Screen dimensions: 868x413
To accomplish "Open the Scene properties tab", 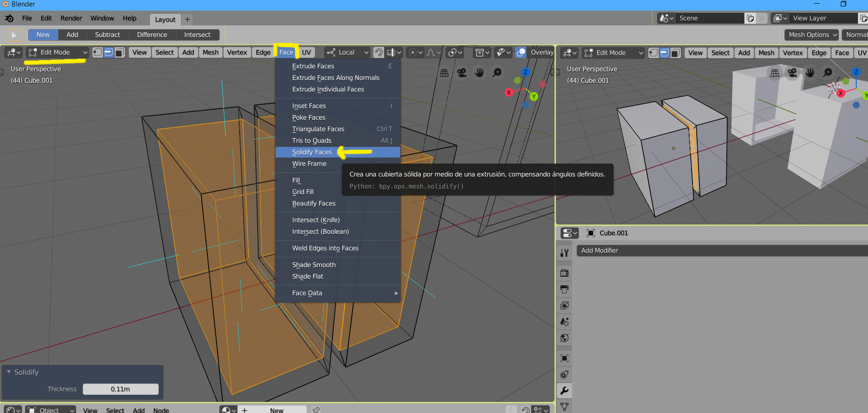I will [x=564, y=322].
